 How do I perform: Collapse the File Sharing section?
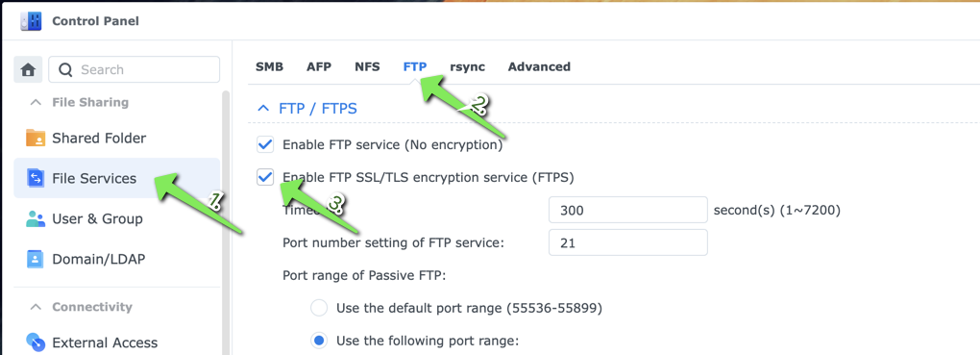tap(37, 102)
